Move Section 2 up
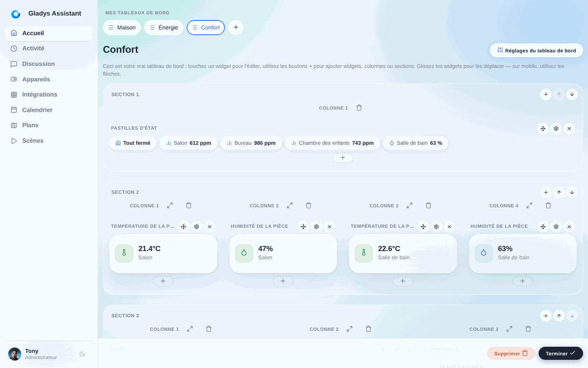Image resolution: width=588 pixels, height=368 pixels. pyautogui.click(x=559, y=192)
